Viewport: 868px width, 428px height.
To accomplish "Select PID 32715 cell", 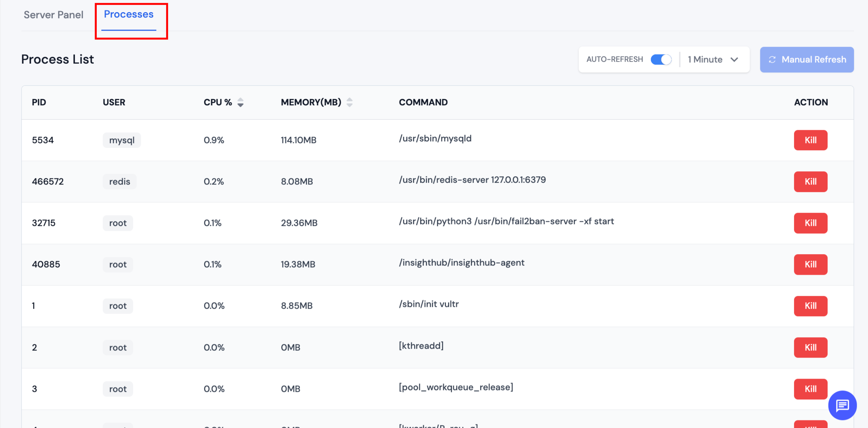I will tap(43, 223).
